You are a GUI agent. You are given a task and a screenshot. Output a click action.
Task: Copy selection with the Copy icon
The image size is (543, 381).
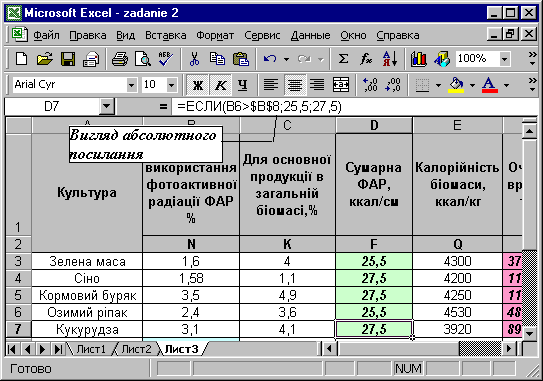pyautogui.click(x=217, y=59)
